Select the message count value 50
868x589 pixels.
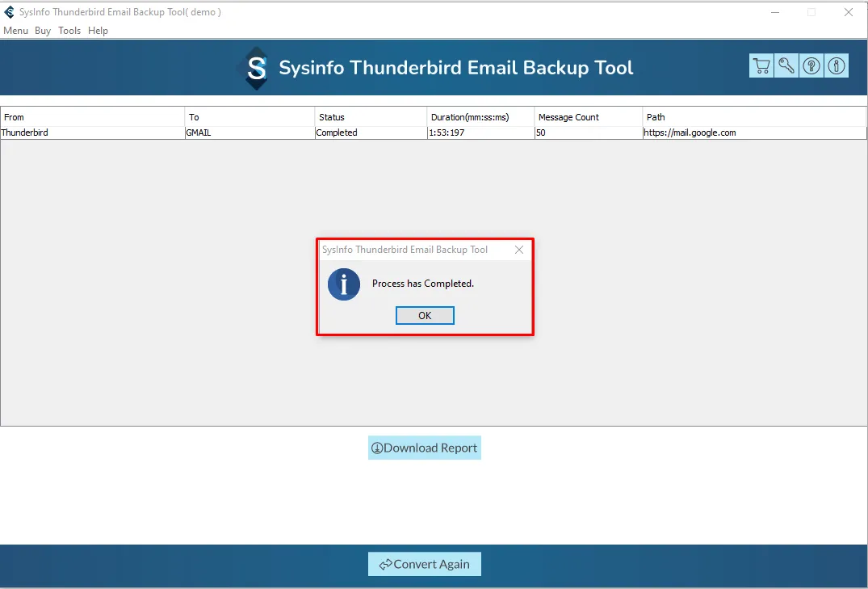(x=589, y=133)
